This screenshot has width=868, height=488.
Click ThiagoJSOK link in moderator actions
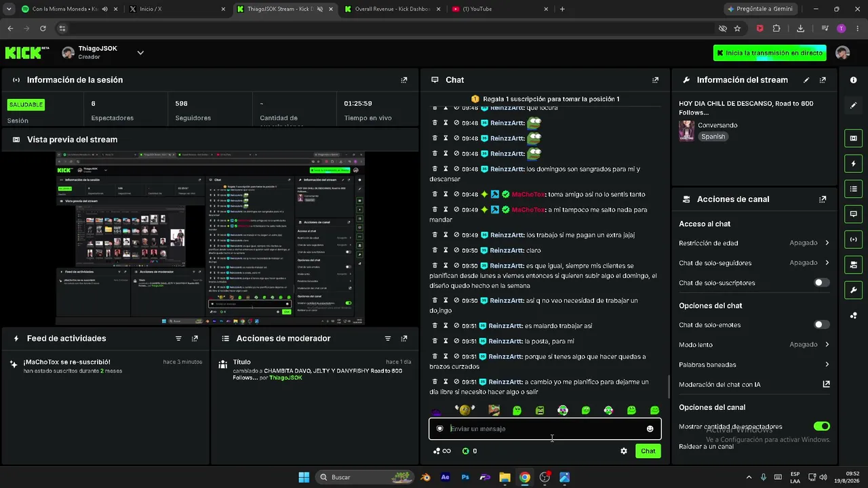[x=285, y=378]
